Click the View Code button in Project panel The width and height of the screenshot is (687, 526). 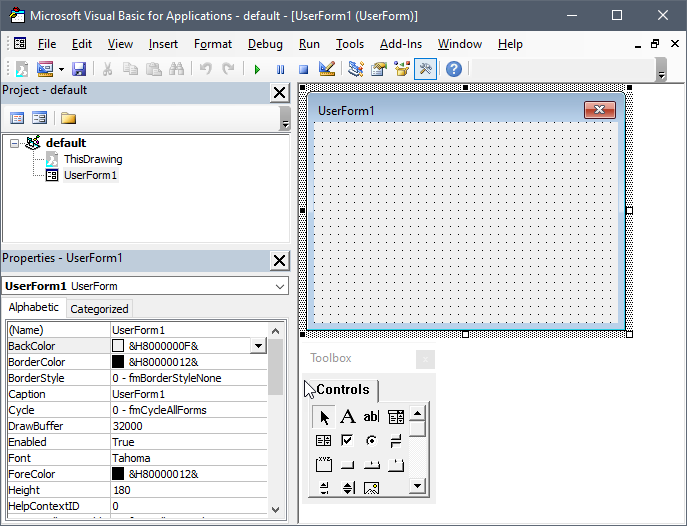[18, 118]
